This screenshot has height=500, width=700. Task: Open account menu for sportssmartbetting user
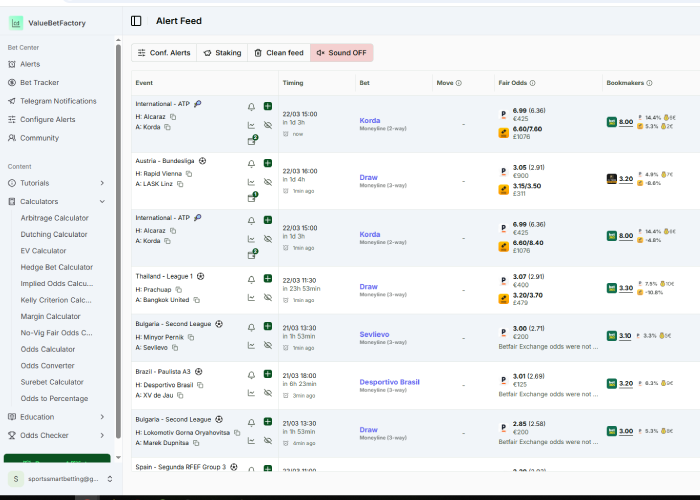pos(61,479)
